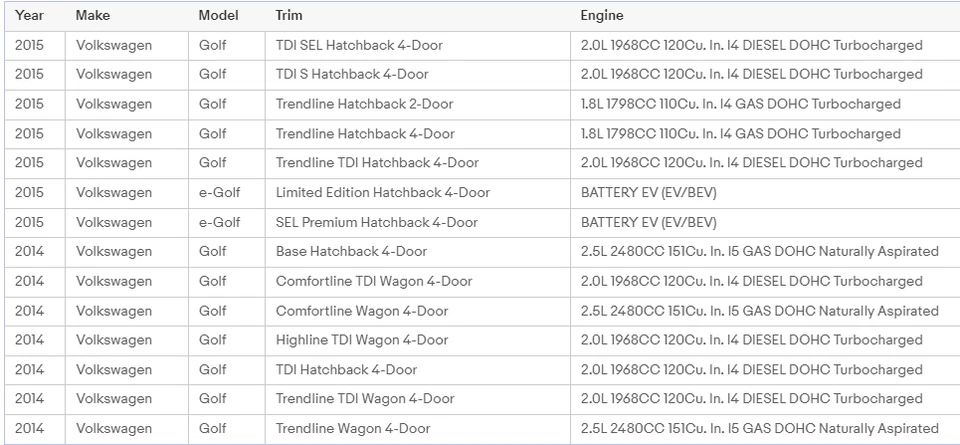Click the Make column header
This screenshot has height=445, width=960.
(92, 16)
